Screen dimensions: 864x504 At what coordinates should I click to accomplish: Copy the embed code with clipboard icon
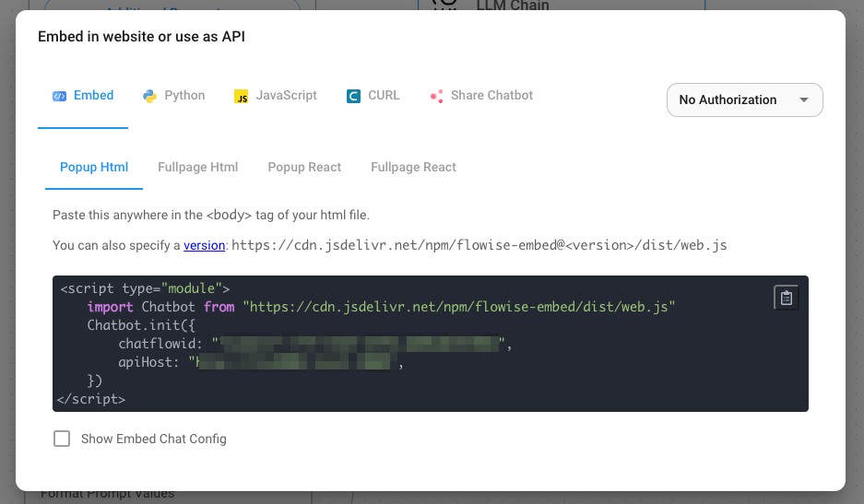[787, 298]
